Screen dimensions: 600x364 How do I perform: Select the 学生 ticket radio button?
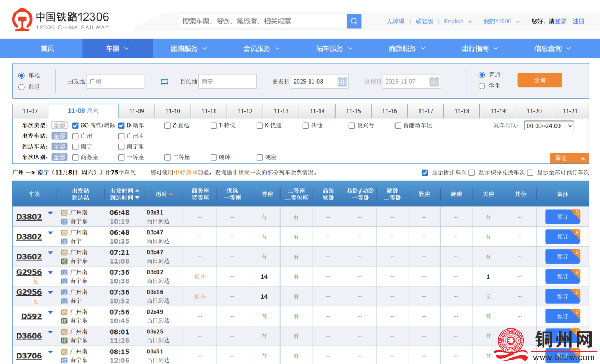coord(482,86)
